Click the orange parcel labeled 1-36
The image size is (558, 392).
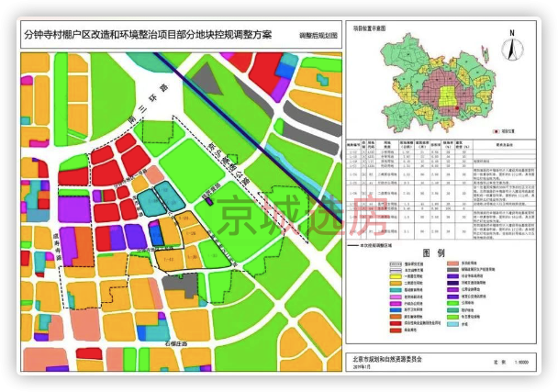193,257
